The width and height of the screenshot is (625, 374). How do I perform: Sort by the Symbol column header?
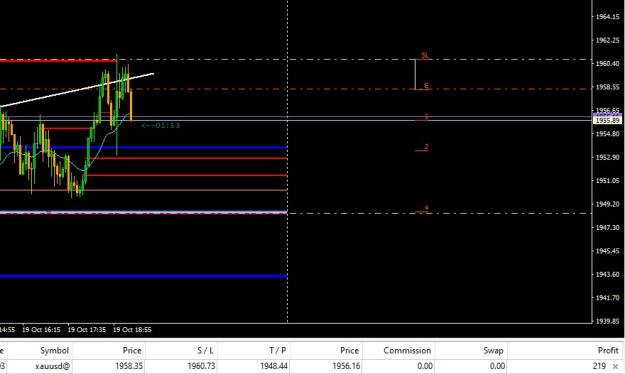click(55, 350)
